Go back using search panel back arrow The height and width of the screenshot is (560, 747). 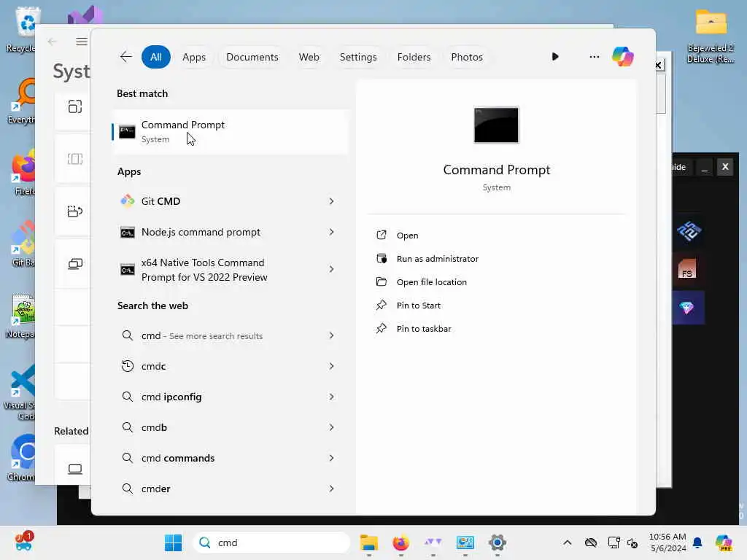125,57
